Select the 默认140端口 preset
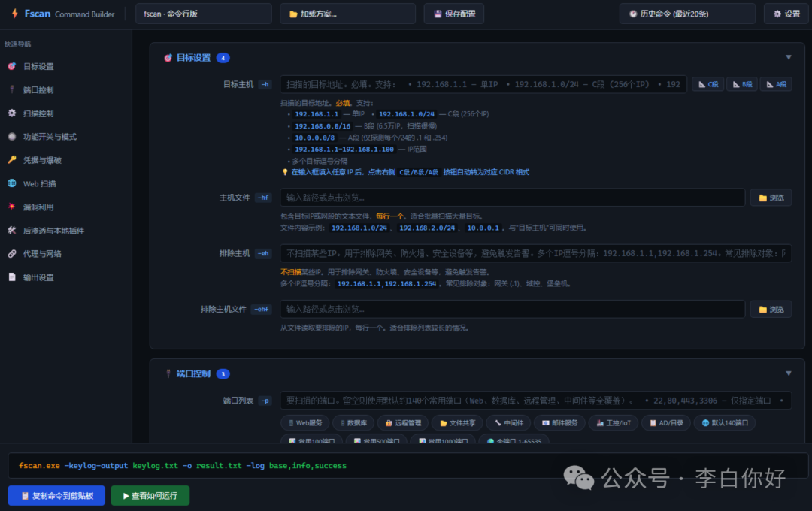The width and height of the screenshot is (812, 511). (x=725, y=423)
